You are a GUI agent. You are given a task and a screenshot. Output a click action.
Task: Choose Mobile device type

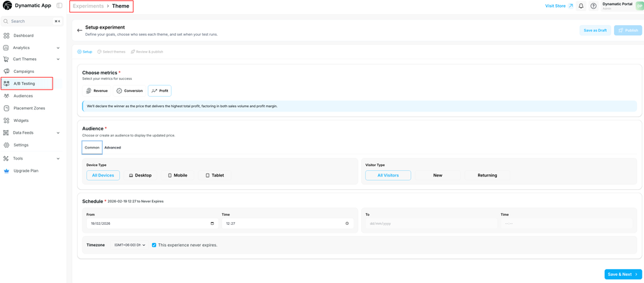(x=178, y=175)
